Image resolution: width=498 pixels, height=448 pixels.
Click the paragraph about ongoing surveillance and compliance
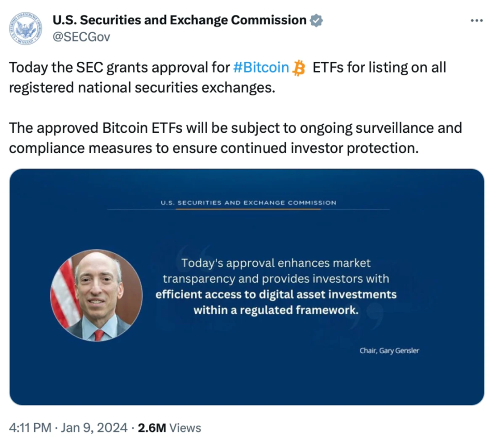[x=236, y=138]
